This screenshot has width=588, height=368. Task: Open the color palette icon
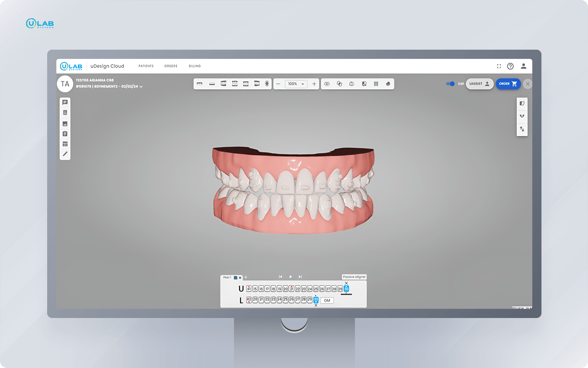[388, 84]
